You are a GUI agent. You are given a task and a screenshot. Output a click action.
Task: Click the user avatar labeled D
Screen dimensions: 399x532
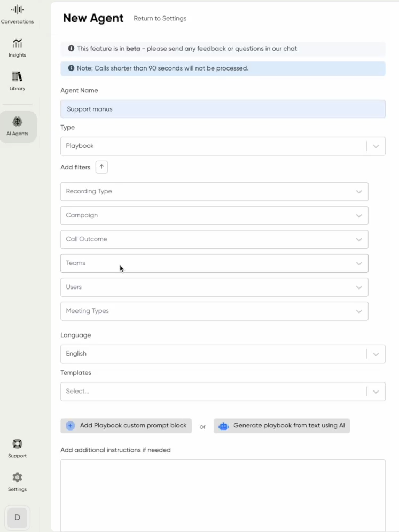tap(17, 518)
